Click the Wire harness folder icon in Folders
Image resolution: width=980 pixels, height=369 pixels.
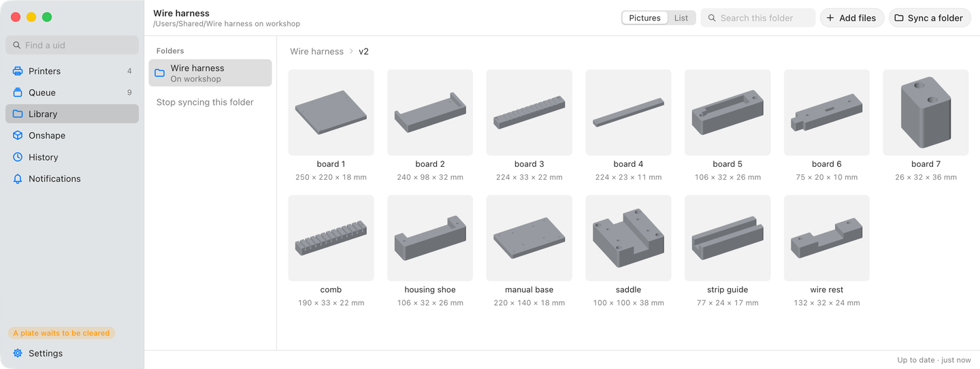coord(159,73)
